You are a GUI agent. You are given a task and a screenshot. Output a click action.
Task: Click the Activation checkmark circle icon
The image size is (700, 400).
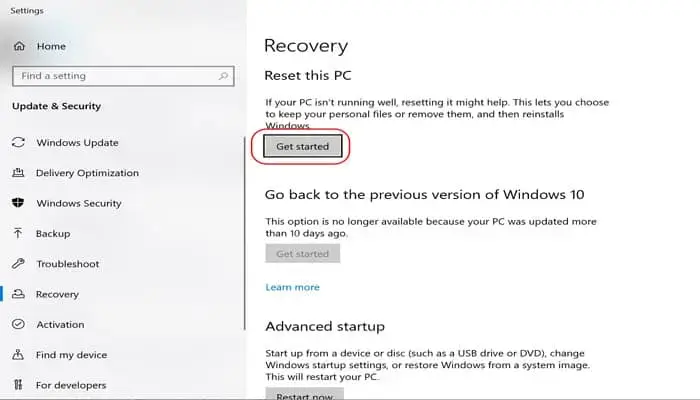(x=18, y=324)
